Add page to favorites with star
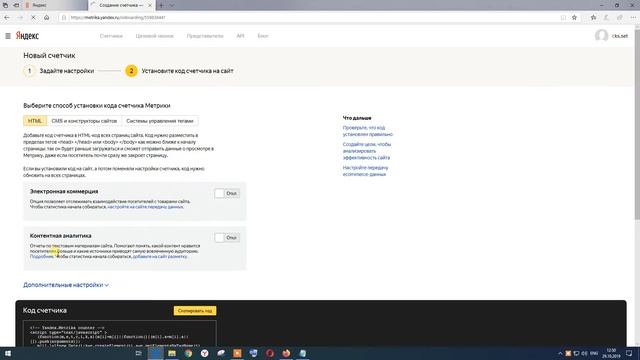 [574, 18]
